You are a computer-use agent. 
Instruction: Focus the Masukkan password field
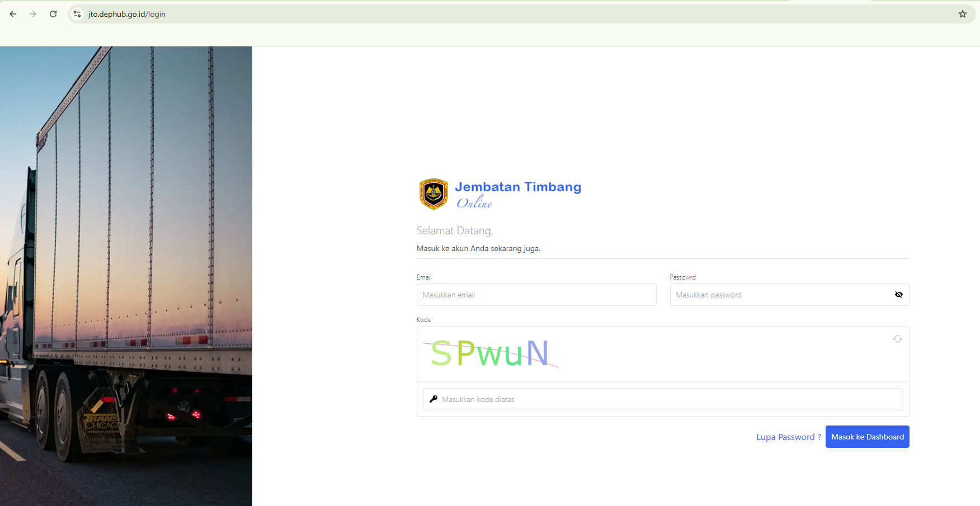pyautogui.click(x=789, y=295)
